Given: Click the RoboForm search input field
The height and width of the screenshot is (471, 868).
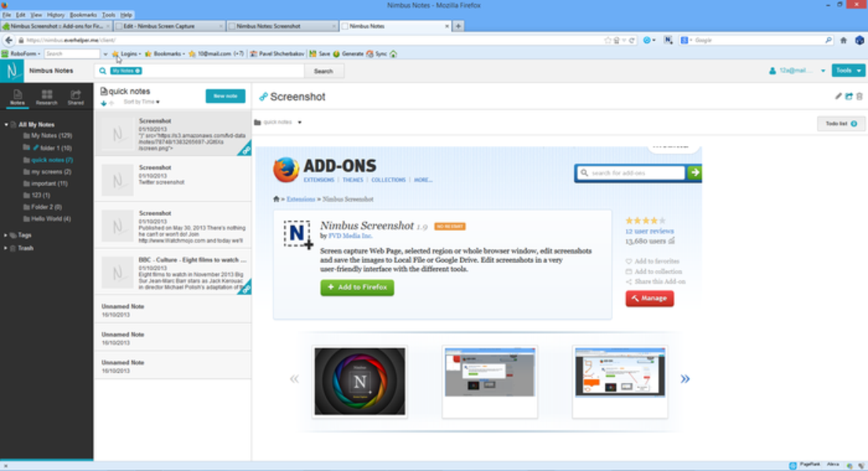Looking at the screenshot, I should (x=72, y=53).
